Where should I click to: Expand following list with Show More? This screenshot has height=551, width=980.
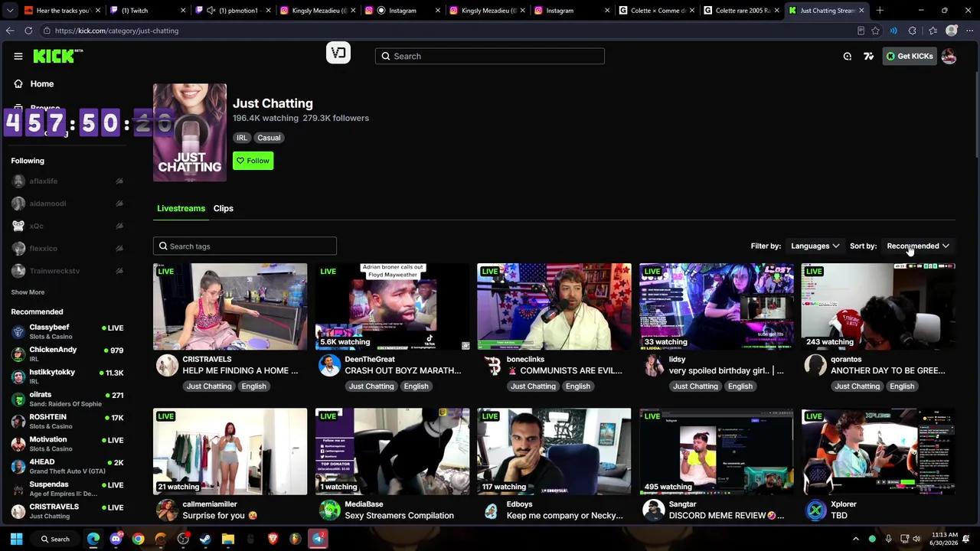pyautogui.click(x=28, y=292)
